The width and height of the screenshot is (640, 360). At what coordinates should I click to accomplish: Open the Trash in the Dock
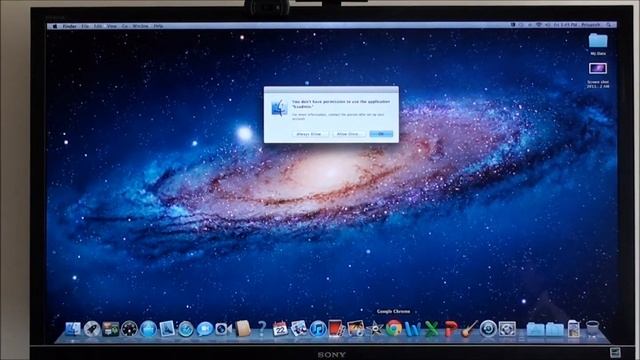593,329
